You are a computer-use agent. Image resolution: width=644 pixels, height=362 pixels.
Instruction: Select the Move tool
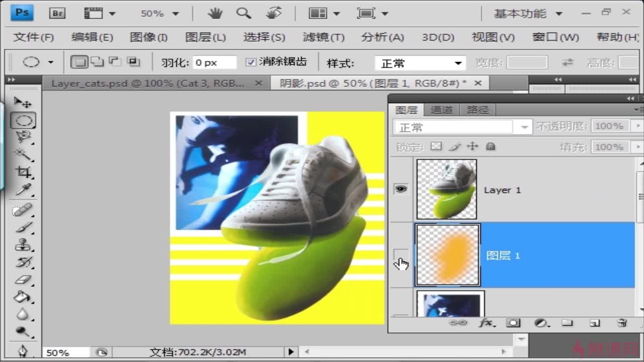23,103
